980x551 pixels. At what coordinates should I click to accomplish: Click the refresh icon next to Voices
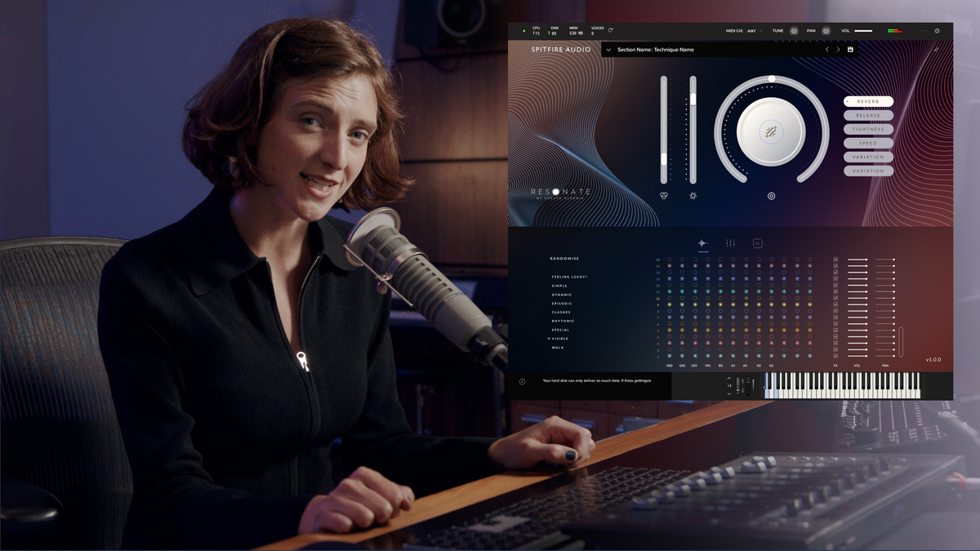(x=610, y=31)
